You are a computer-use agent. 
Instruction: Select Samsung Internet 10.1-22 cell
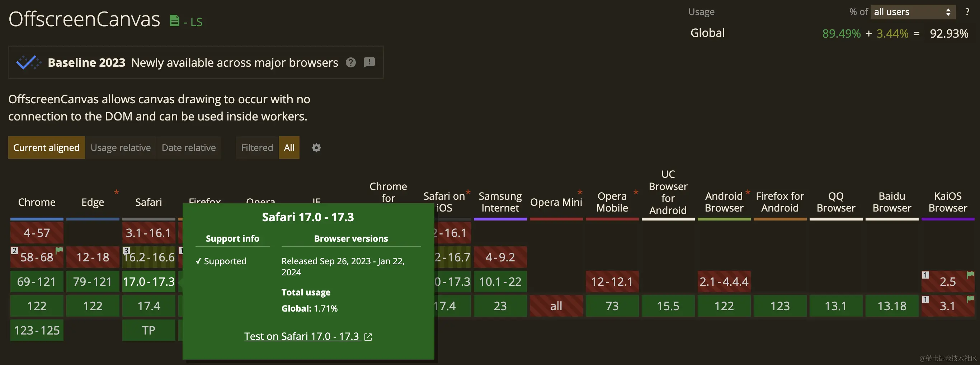click(500, 281)
